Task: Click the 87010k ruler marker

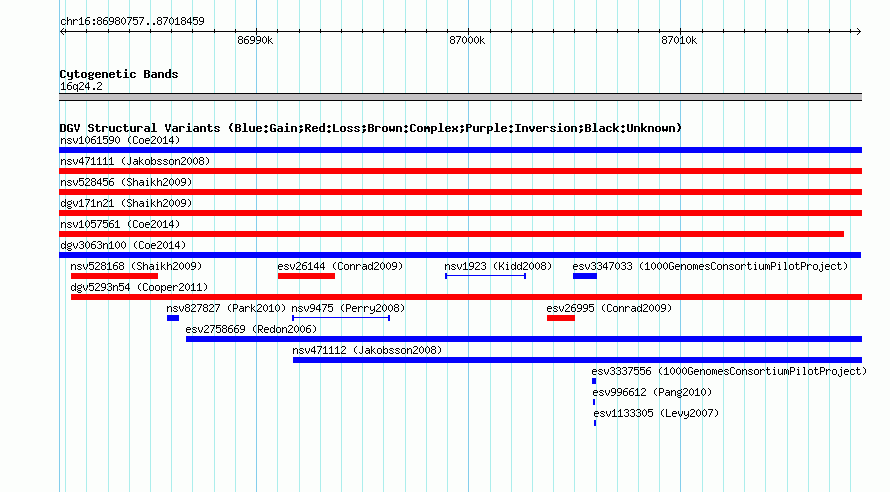Action: pos(679,40)
